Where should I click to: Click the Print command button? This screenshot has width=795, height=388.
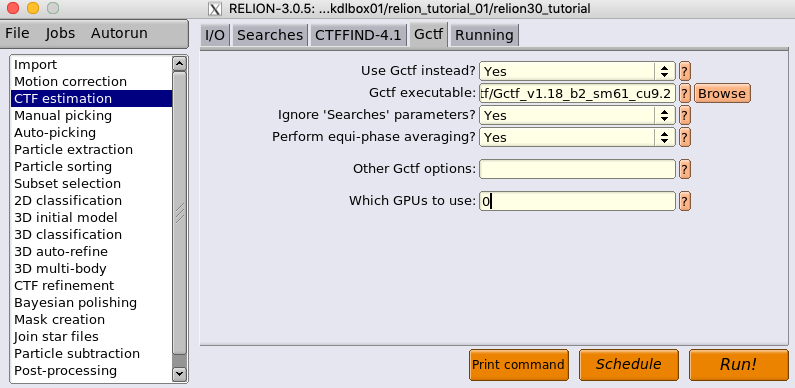tap(518, 365)
